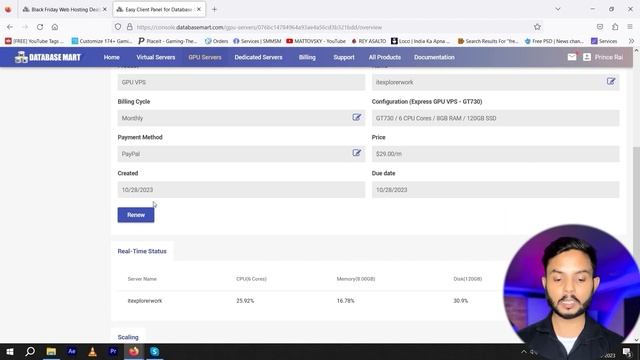Image resolution: width=640 pixels, height=360 pixels.
Task: Bookmark this page with the star icon
Action: click(x=537, y=27)
